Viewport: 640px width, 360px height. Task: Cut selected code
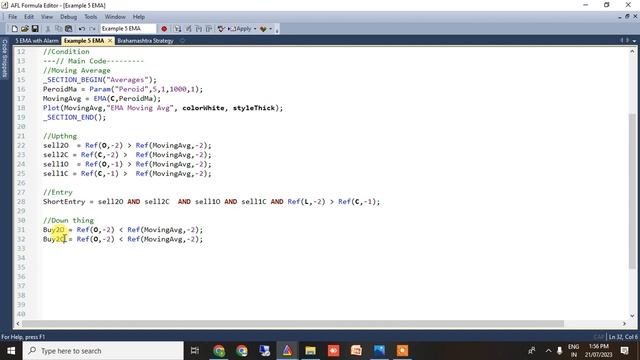coord(47,29)
